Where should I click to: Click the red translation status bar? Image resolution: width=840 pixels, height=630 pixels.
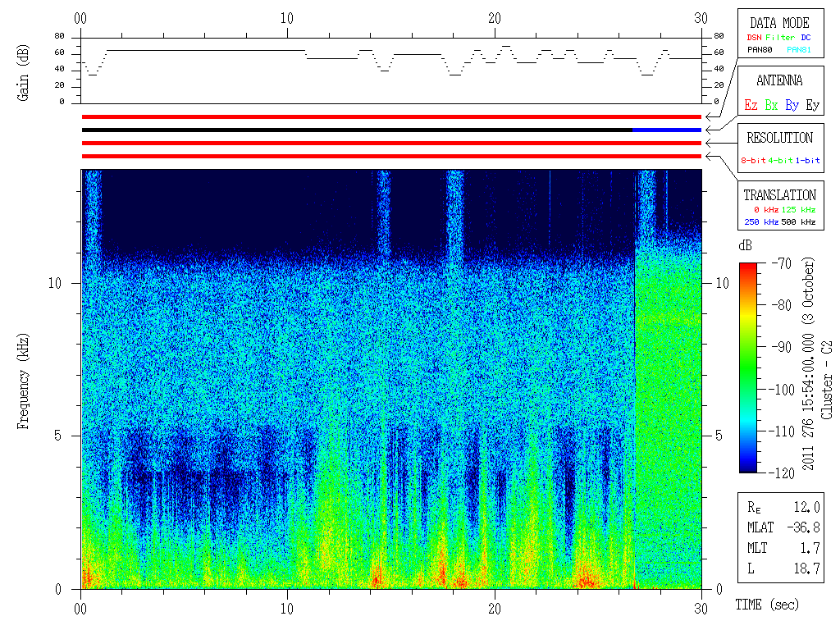coord(391,157)
